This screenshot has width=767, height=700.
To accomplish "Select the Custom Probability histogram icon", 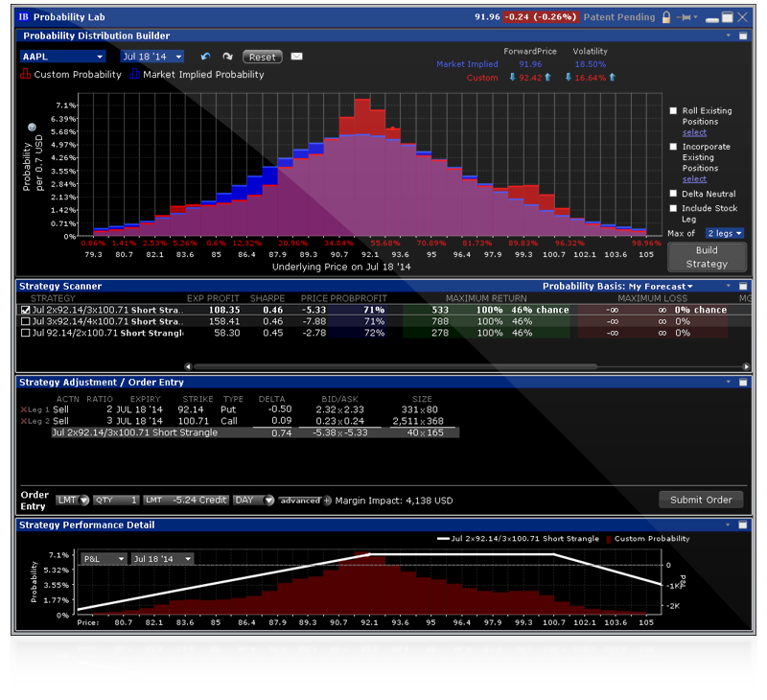I will [x=27, y=74].
